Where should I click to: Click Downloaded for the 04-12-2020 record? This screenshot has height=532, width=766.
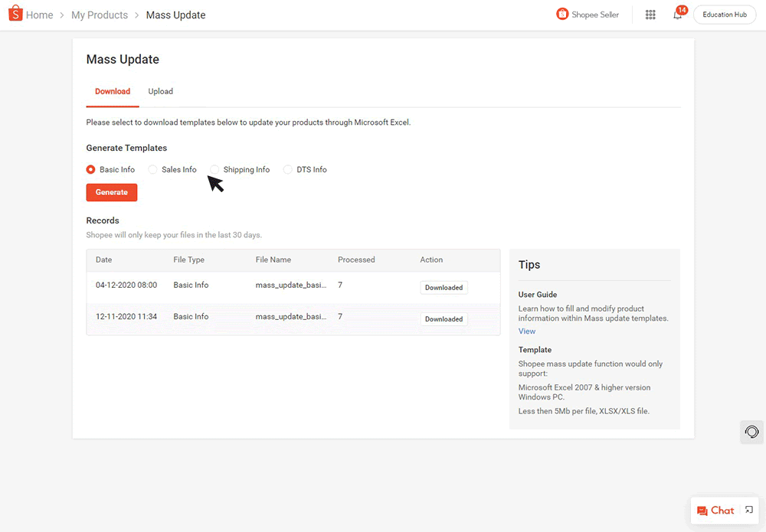coord(444,287)
